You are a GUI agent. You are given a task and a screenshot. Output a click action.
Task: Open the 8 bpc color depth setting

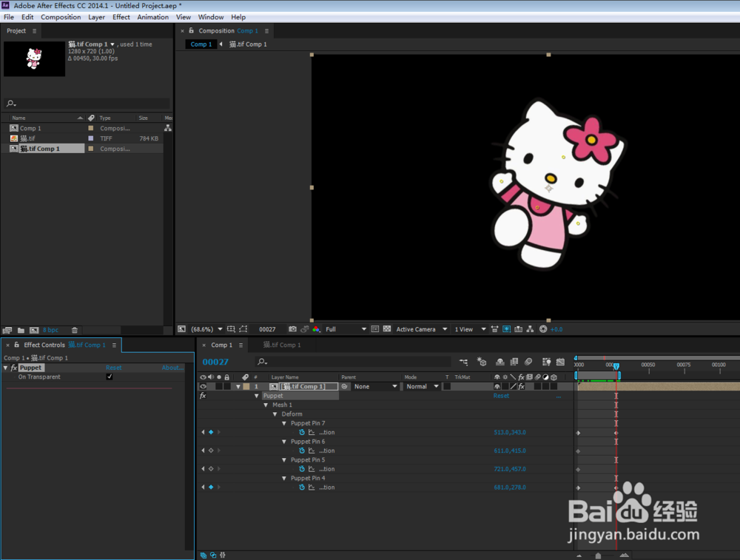coord(50,330)
